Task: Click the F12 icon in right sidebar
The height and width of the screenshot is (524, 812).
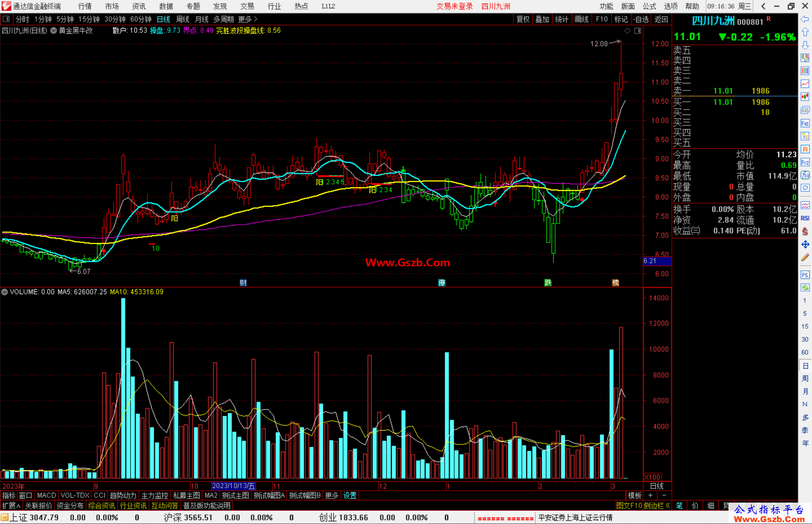Action: pyautogui.click(x=805, y=162)
